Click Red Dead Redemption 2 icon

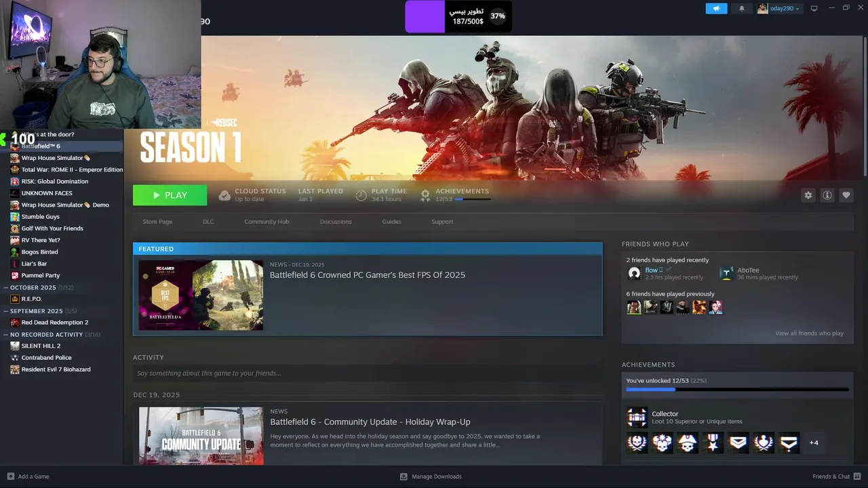pyautogui.click(x=15, y=323)
